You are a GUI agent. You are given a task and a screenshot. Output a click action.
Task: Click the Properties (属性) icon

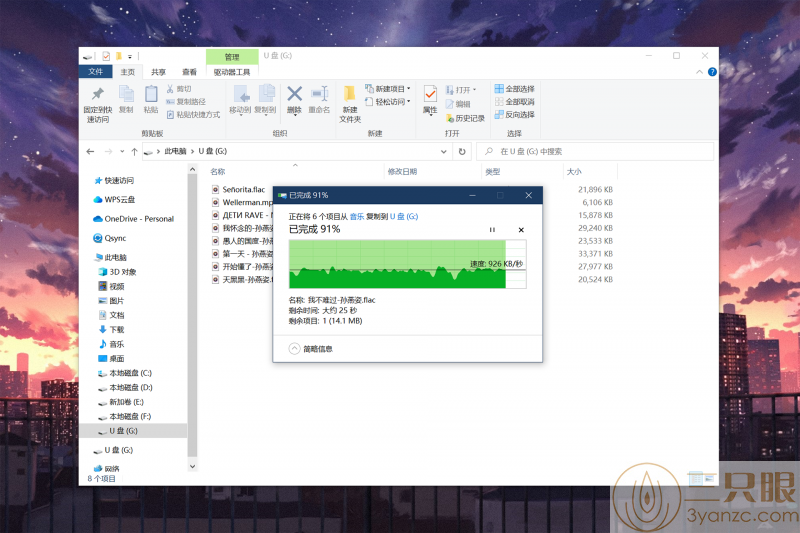[430, 94]
